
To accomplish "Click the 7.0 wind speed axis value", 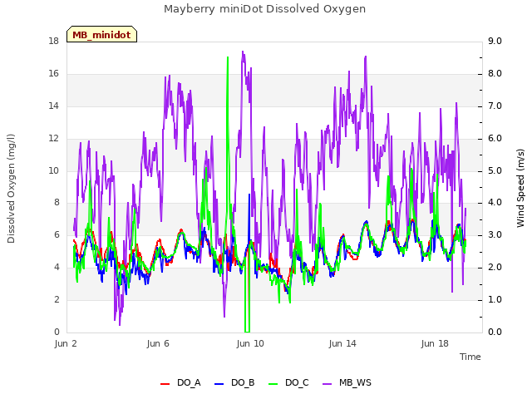I will coord(495,106).
